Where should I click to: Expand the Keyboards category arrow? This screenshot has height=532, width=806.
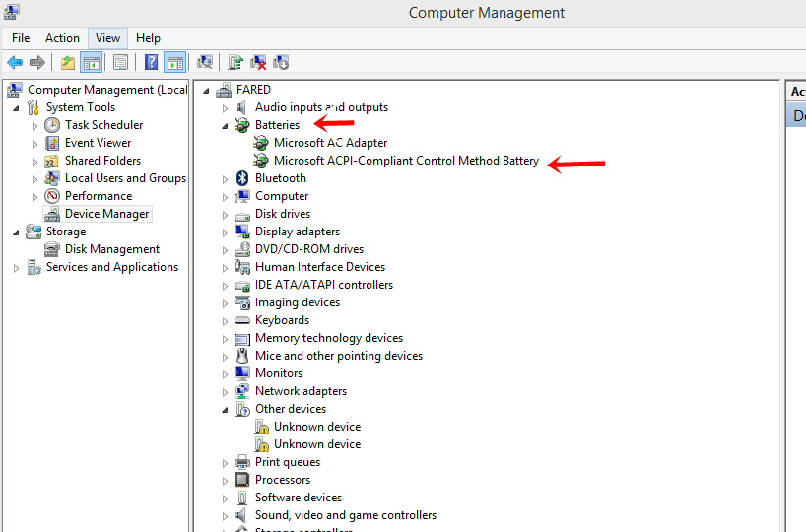point(225,321)
